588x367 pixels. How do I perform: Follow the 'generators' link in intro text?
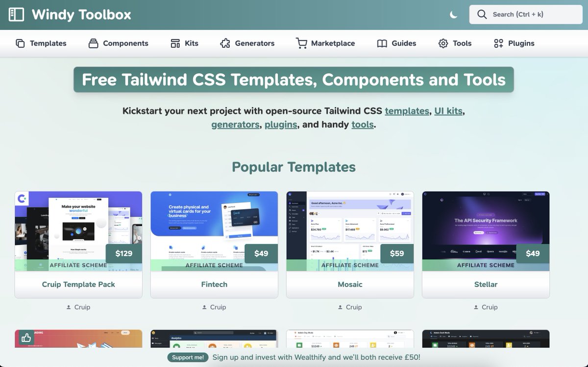pyautogui.click(x=235, y=125)
